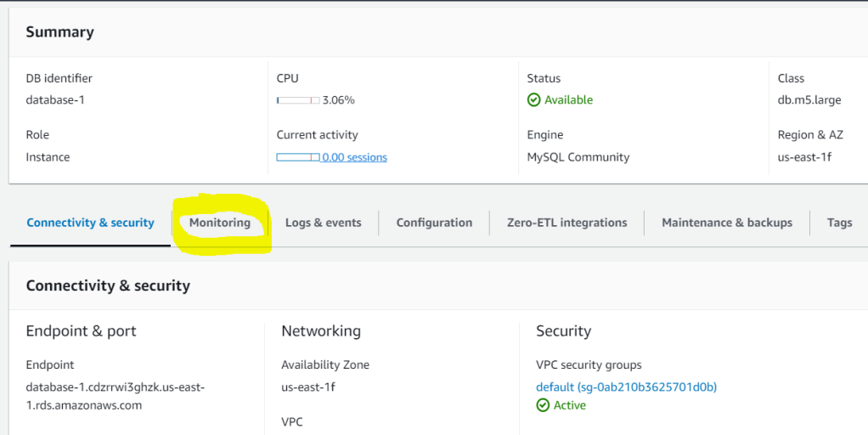
Task: Click the green Available status check icon
Action: point(534,100)
